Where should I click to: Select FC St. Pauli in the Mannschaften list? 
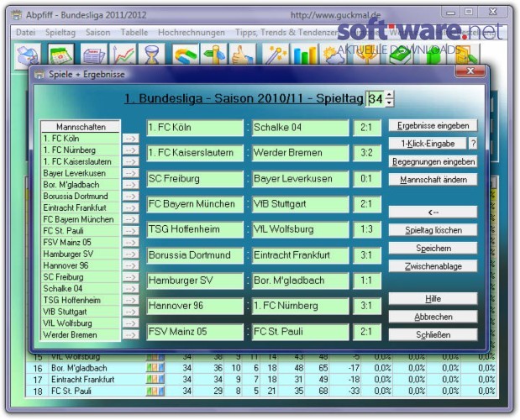coord(81,231)
